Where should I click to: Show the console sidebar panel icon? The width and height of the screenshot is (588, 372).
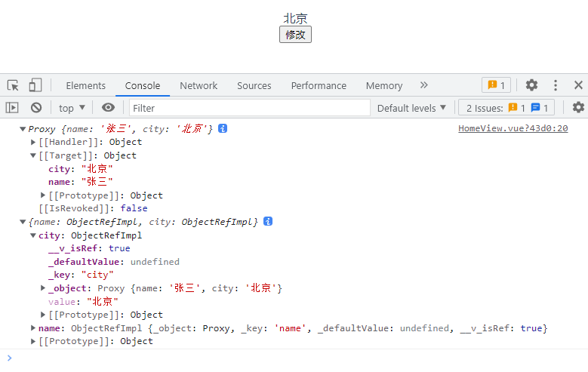(x=12, y=108)
